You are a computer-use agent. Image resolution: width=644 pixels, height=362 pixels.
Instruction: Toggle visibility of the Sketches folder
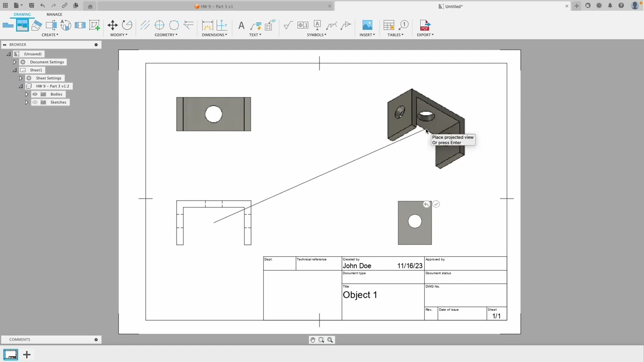35,102
